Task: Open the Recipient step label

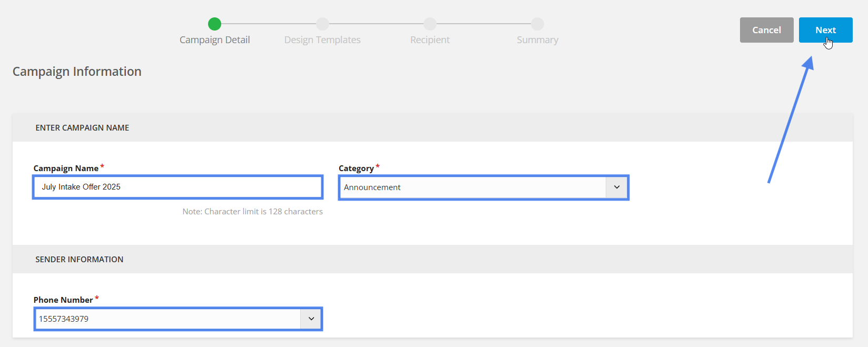Action: click(430, 40)
